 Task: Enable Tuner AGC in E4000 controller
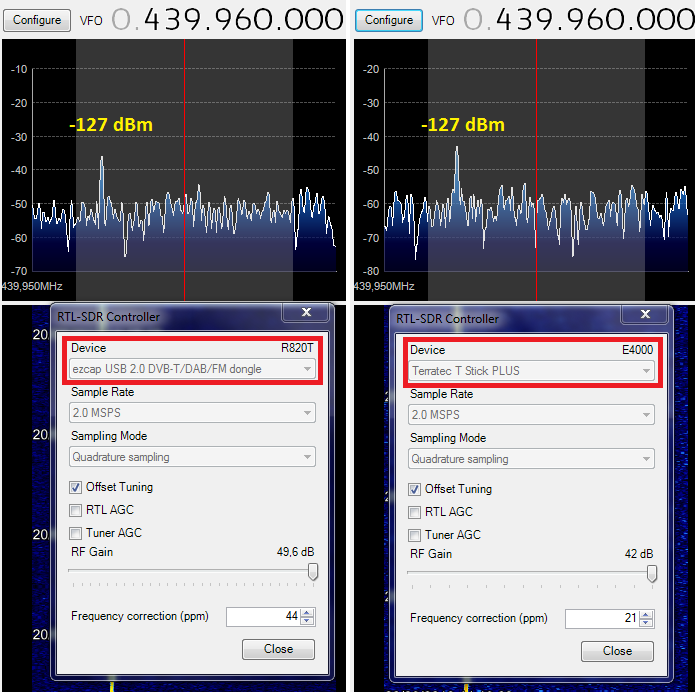[x=414, y=535]
